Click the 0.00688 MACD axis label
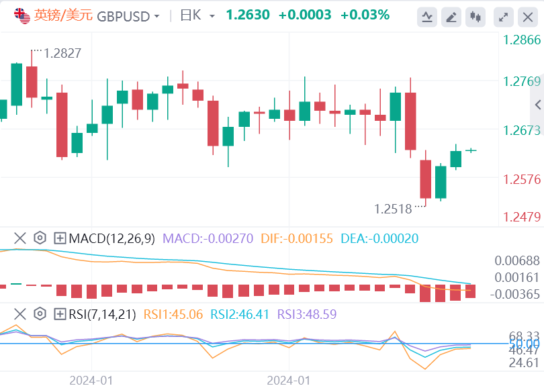544x392 pixels. [x=517, y=260]
